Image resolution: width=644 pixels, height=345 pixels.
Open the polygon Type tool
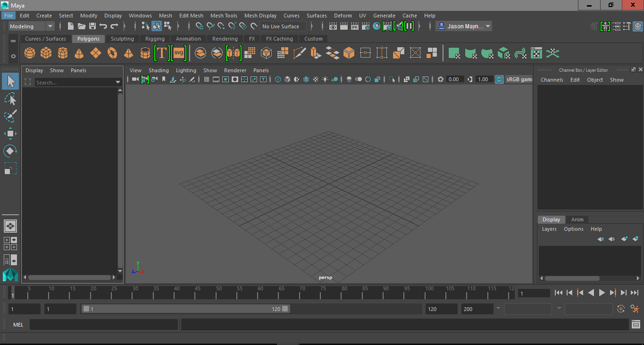tap(161, 53)
